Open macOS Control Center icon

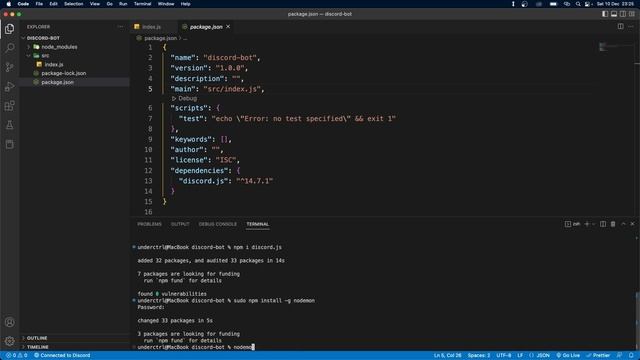(x=587, y=4)
